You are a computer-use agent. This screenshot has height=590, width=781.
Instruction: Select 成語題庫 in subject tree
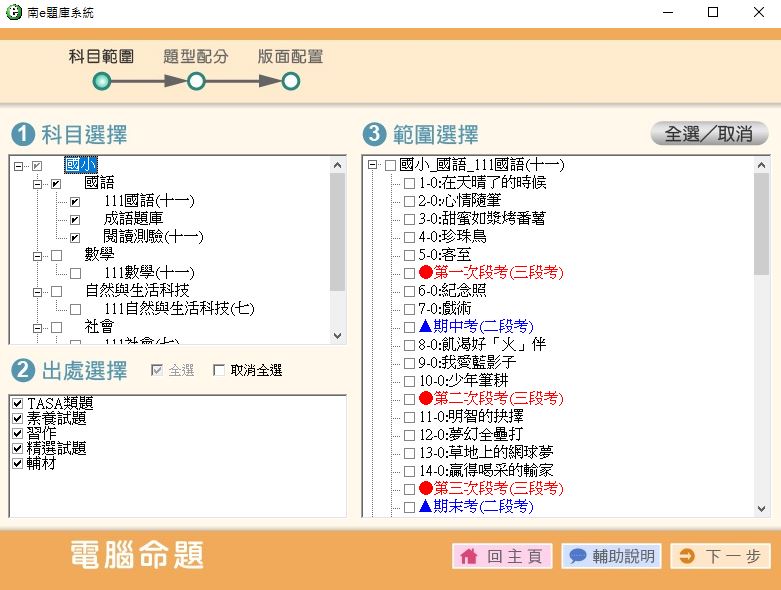[133, 219]
